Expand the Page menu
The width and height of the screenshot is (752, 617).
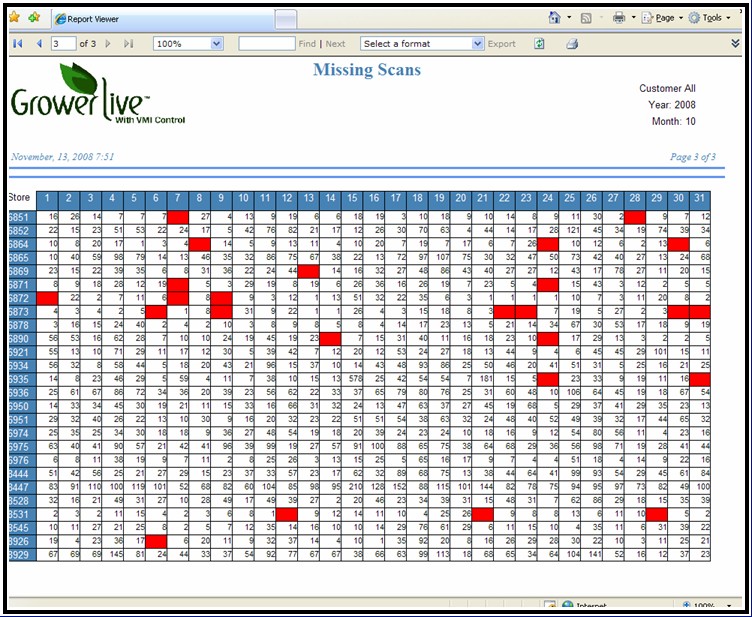coord(662,18)
